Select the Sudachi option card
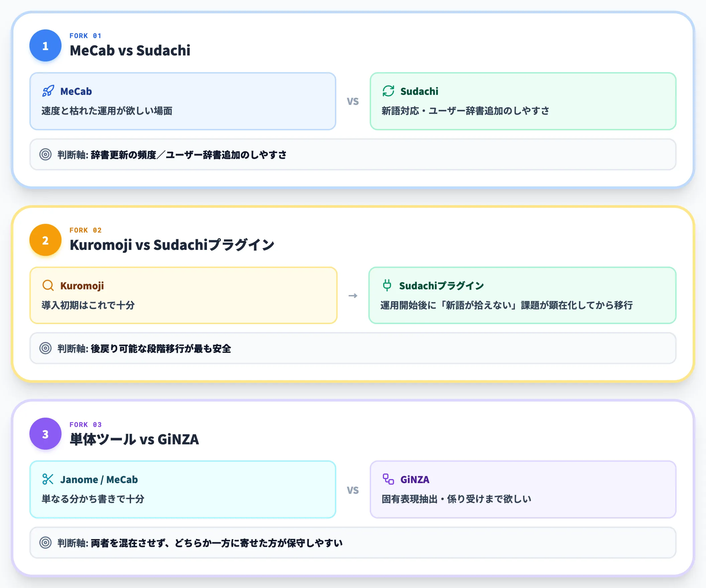The image size is (706, 588). click(523, 101)
